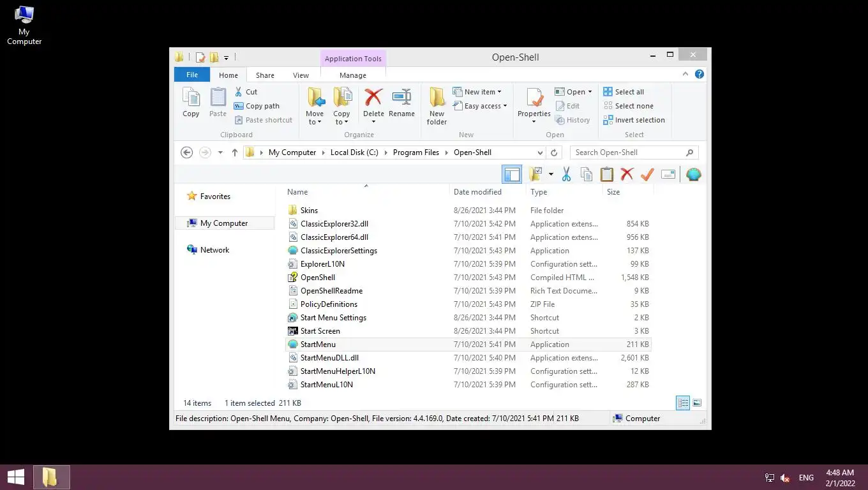The image size is (868, 490).
Task: Toggle the navigation pane toolbar button
Action: tap(512, 174)
